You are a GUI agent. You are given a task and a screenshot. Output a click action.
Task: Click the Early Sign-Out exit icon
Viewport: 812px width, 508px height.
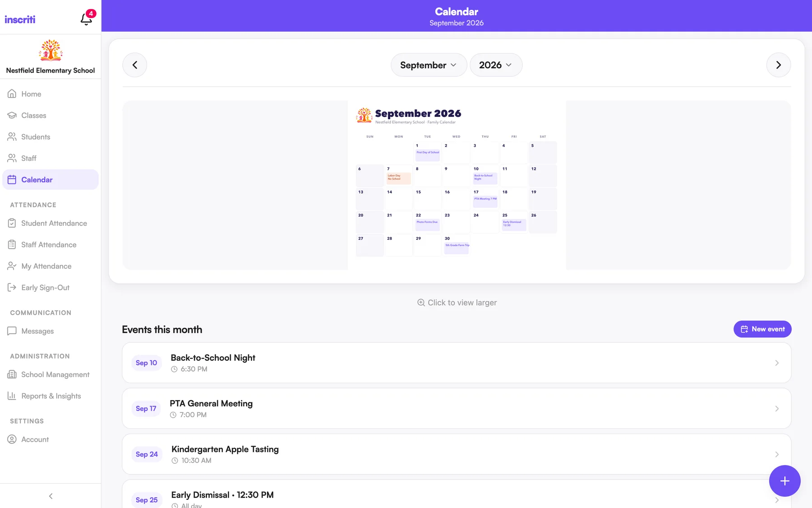point(12,288)
